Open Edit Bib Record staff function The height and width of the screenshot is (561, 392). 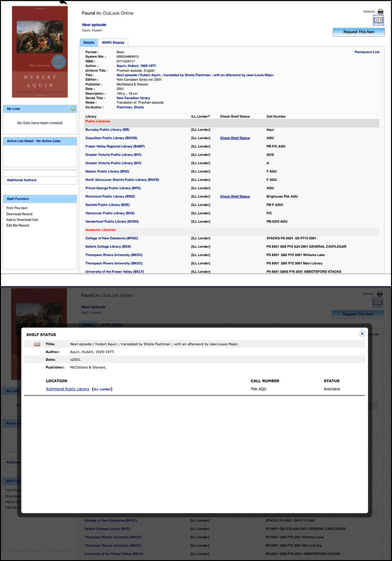coord(18,226)
